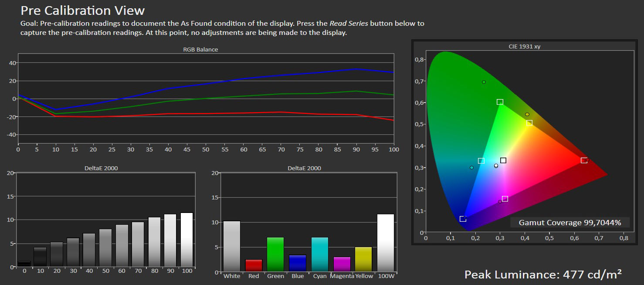644x285 pixels.
Task: Click the Gamut Coverage percentage label
Action: [x=569, y=223]
